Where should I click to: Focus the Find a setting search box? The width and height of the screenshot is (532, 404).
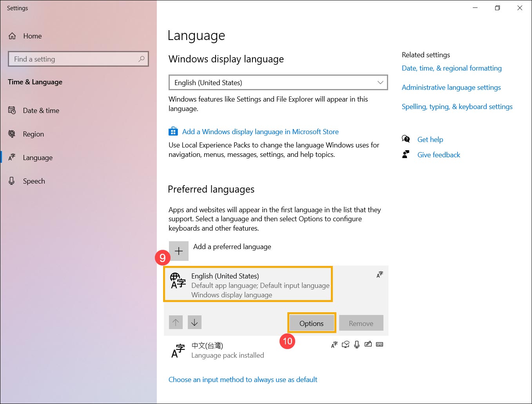(78, 59)
